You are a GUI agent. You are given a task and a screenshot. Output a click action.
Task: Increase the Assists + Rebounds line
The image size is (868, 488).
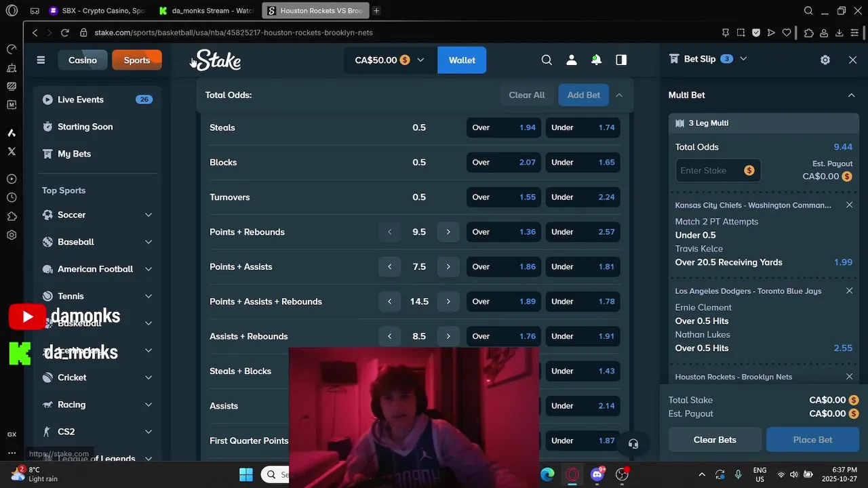pyautogui.click(x=448, y=336)
